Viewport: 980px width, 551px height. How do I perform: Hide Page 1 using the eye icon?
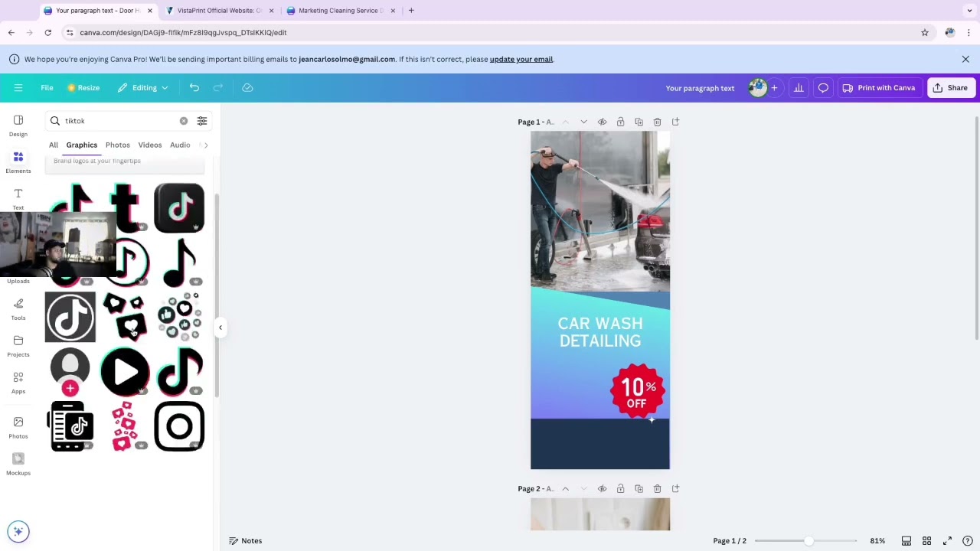pos(602,122)
